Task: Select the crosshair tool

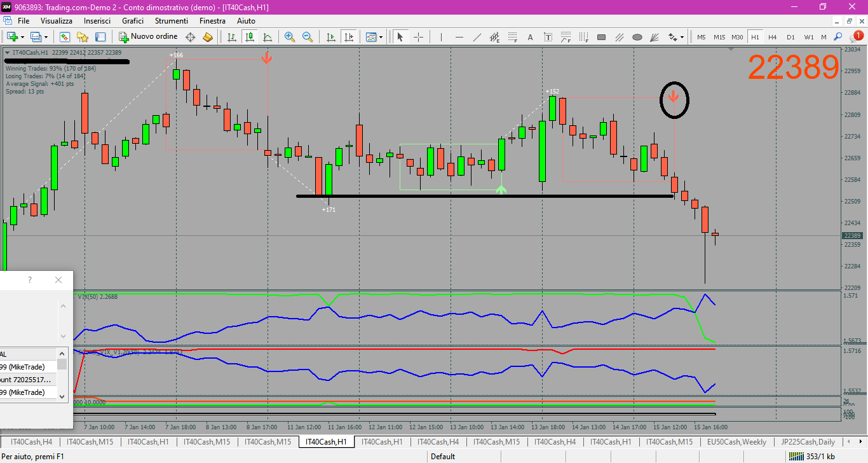Action: pos(418,37)
